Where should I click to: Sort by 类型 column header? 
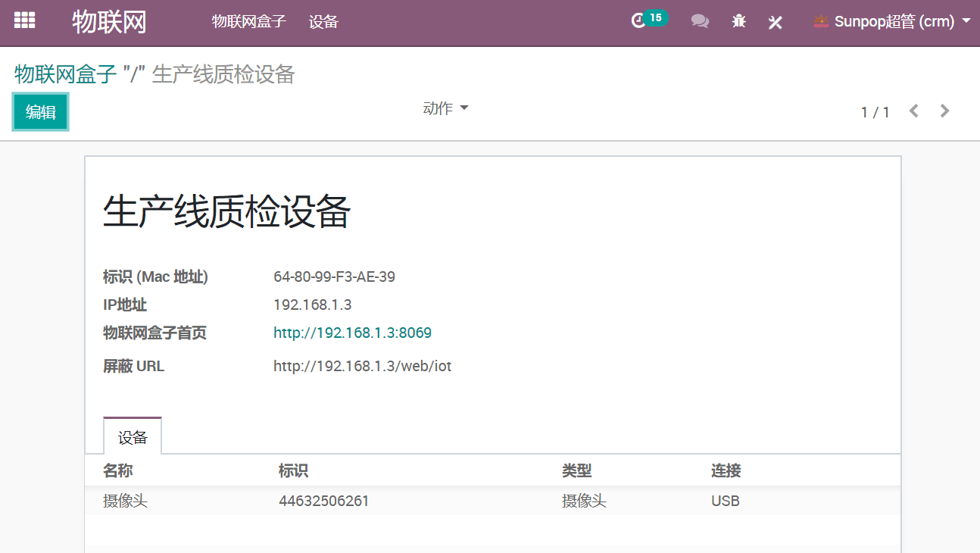(576, 470)
